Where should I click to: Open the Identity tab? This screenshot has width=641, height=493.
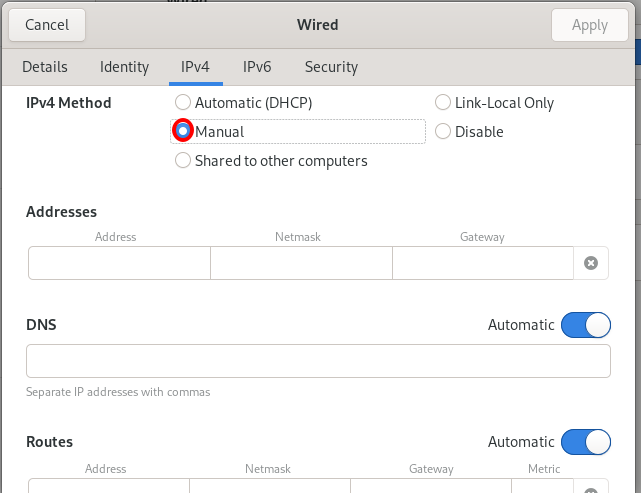click(124, 67)
